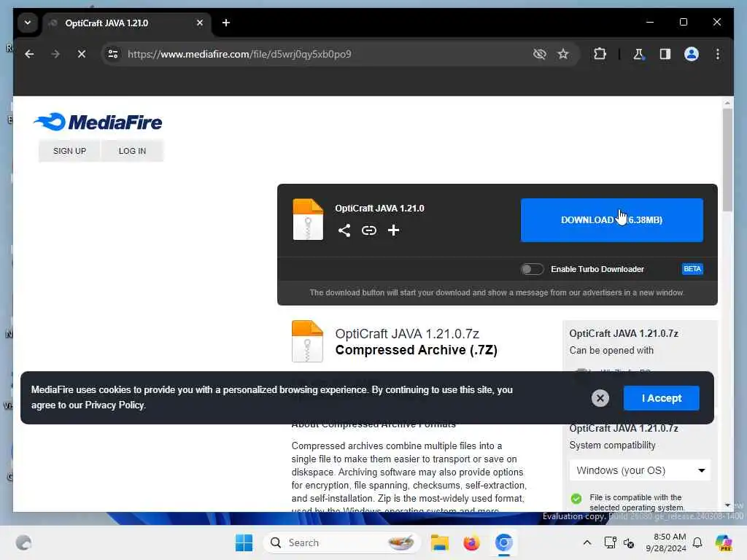
Task: Click 'OptiCraft JAVA 1.21.0' title in download box
Action: pos(379,209)
